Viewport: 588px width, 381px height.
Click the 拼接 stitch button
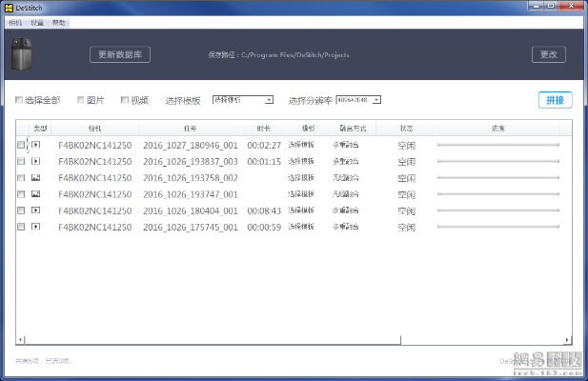coord(555,100)
